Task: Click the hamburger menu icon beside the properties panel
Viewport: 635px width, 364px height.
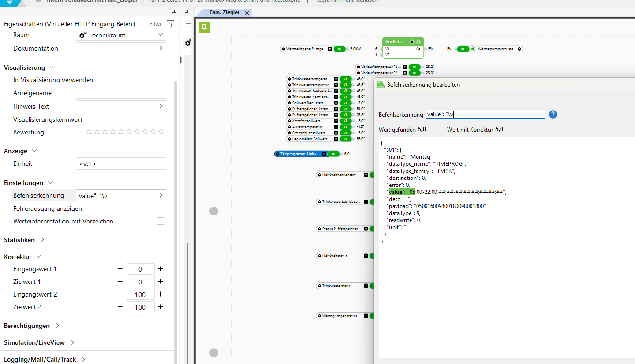Action: pos(188,24)
